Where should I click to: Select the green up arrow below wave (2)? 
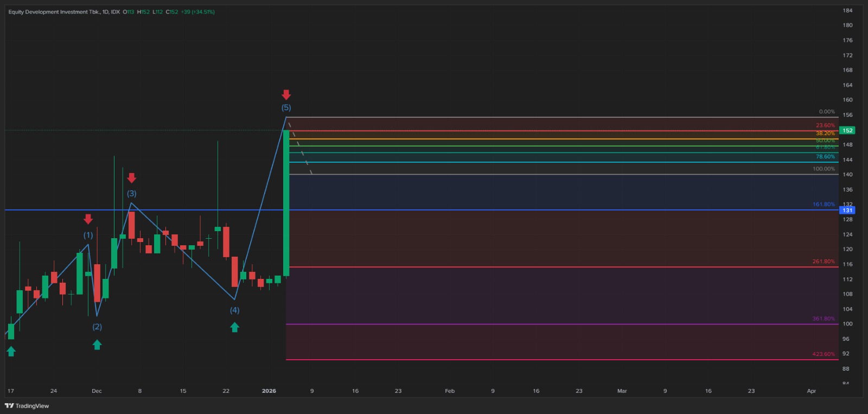(97, 345)
